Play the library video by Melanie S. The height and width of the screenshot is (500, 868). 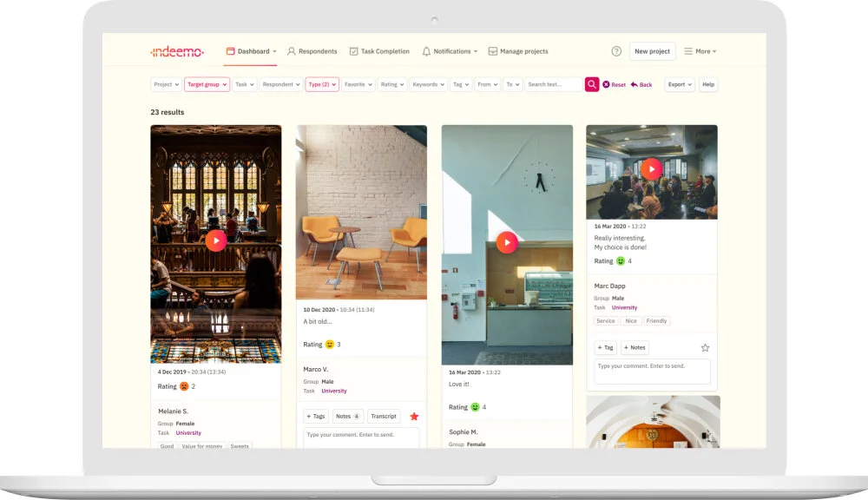[x=216, y=240]
